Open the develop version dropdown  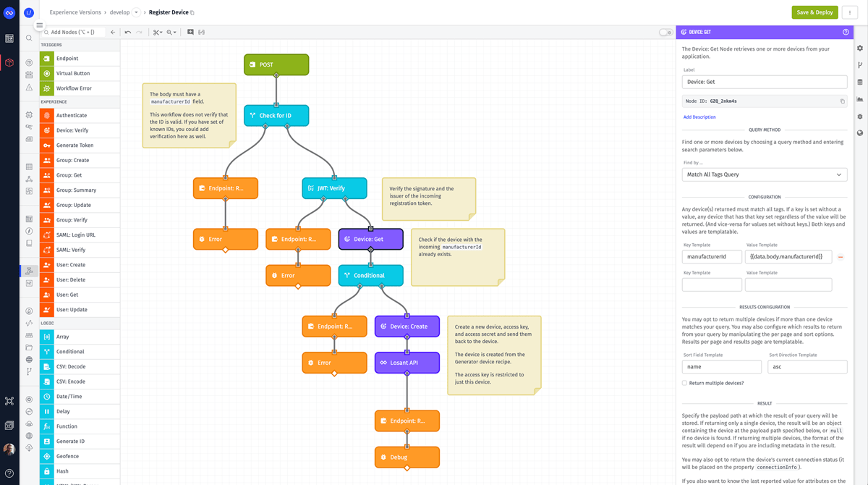[x=136, y=12]
